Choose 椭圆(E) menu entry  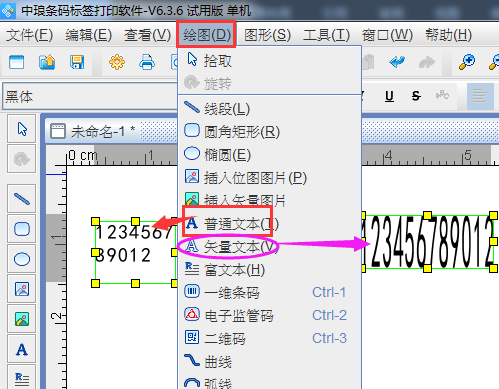[270, 155]
